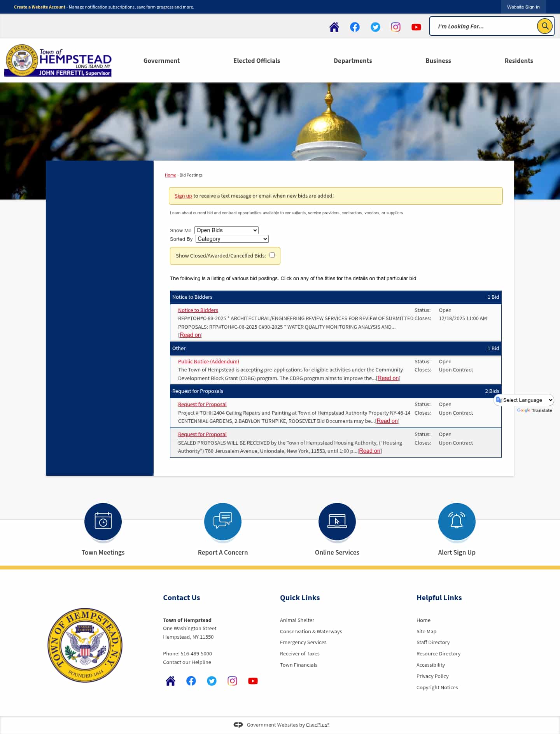This screenshot has width=560, height=734.
Task: Open Town Financials quick link
Action: [299, 665]
